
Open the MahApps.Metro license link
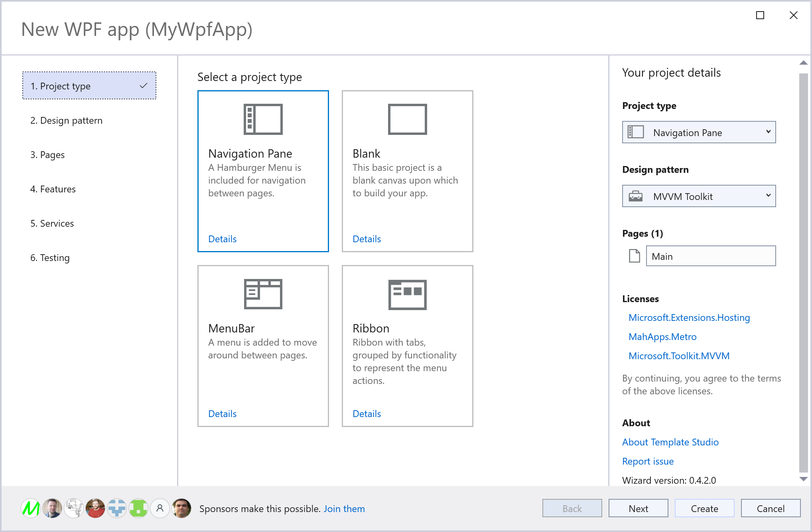point(662,337)
